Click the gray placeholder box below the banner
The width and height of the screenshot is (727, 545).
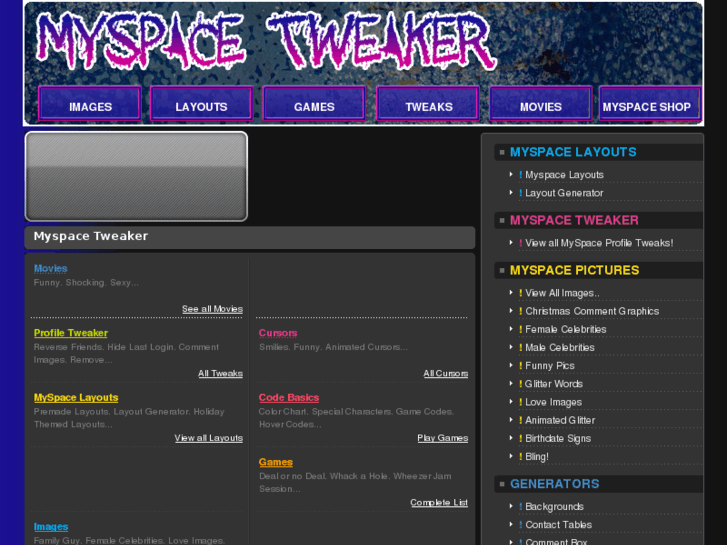pyautogui.click(x=136, y=176)
